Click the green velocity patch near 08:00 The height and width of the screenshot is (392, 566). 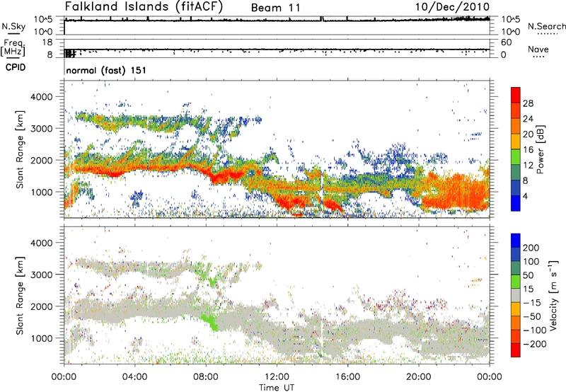click(x=210, y=321)
